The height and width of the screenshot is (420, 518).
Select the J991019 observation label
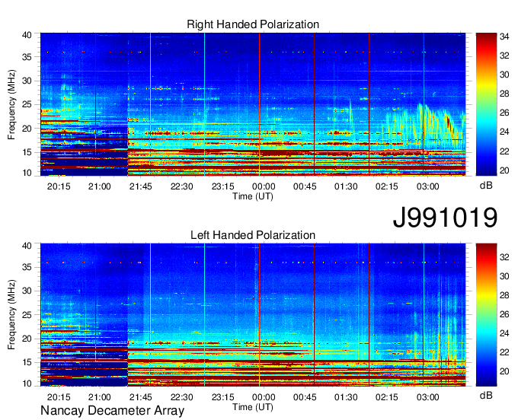tap(445, 218)
